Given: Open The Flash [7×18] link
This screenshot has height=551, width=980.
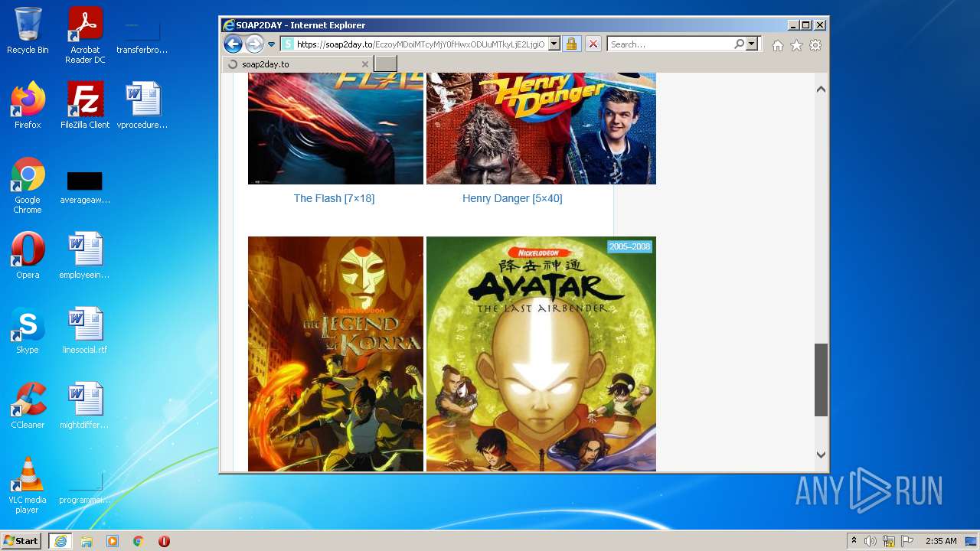Looking at the screenshot, I should pyautogui.click(x=334, y=198).
